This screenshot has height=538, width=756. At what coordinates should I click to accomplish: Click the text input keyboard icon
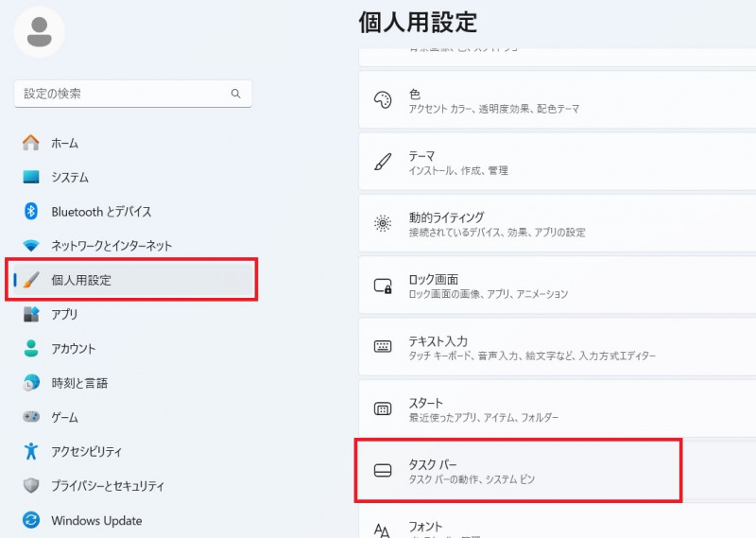click(x=383, y=346)
